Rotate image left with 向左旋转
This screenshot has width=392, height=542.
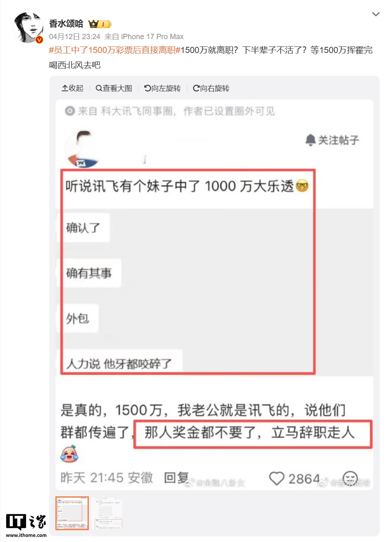162,88
